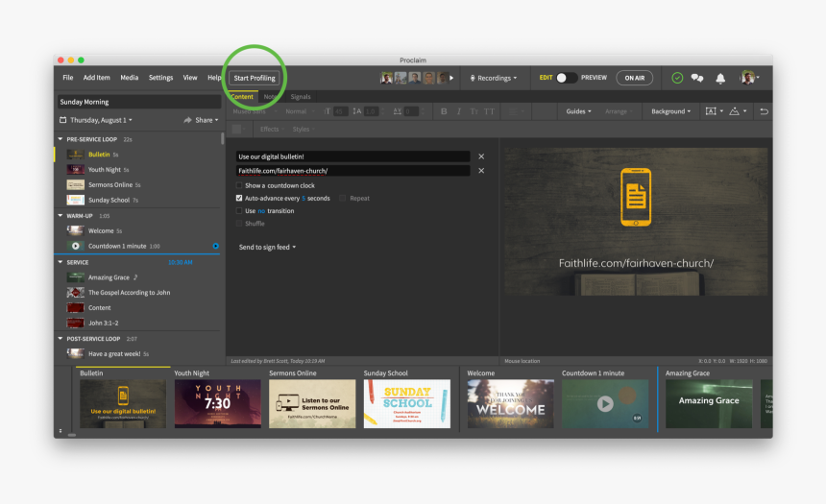Click the green checkmark sync status icon

[677, 78]
